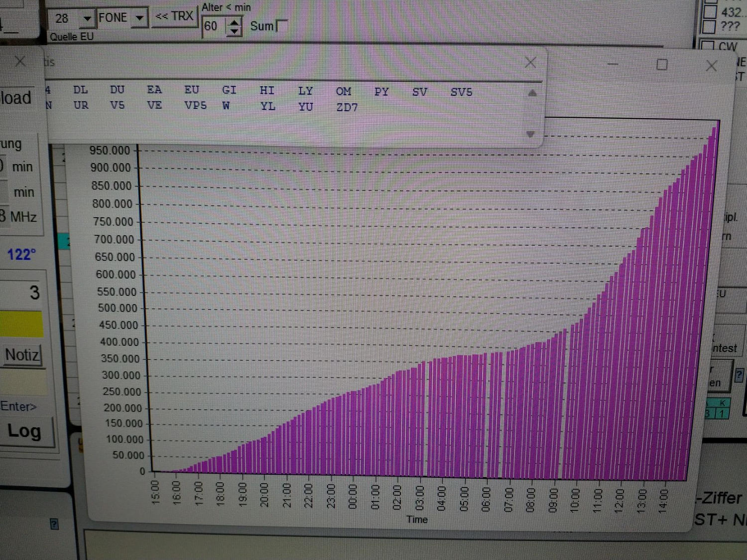Tick the CW mode checkbox
The width and height of the screenshot is (747, 560).
(x=707, y=46)
